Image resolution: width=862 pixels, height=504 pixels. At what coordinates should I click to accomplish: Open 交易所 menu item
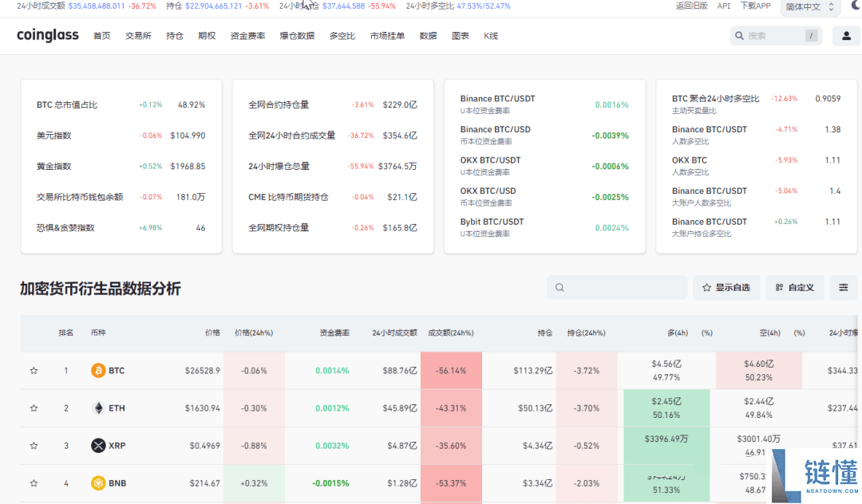[138, 36]
